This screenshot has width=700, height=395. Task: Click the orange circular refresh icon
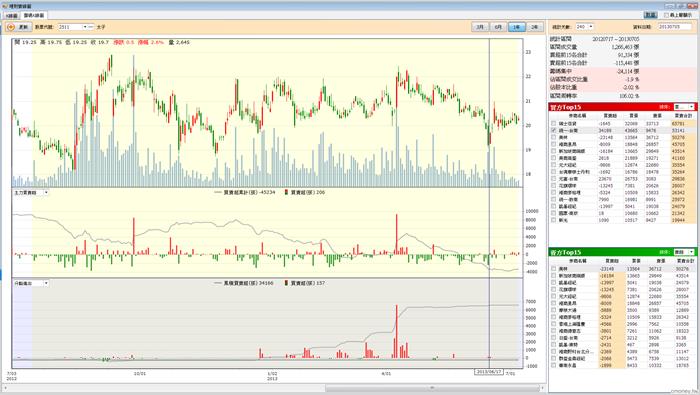point(11,27)
